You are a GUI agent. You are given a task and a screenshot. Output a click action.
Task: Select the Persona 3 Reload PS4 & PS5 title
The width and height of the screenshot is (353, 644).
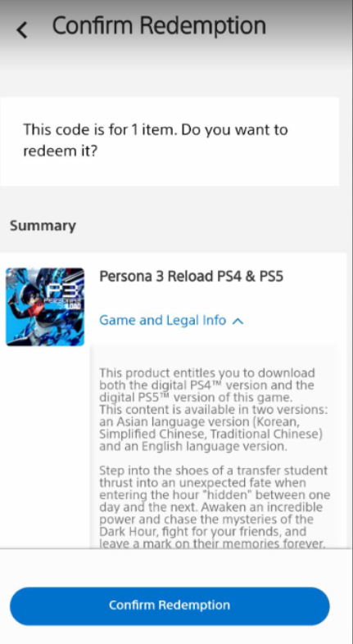point(191,277)
